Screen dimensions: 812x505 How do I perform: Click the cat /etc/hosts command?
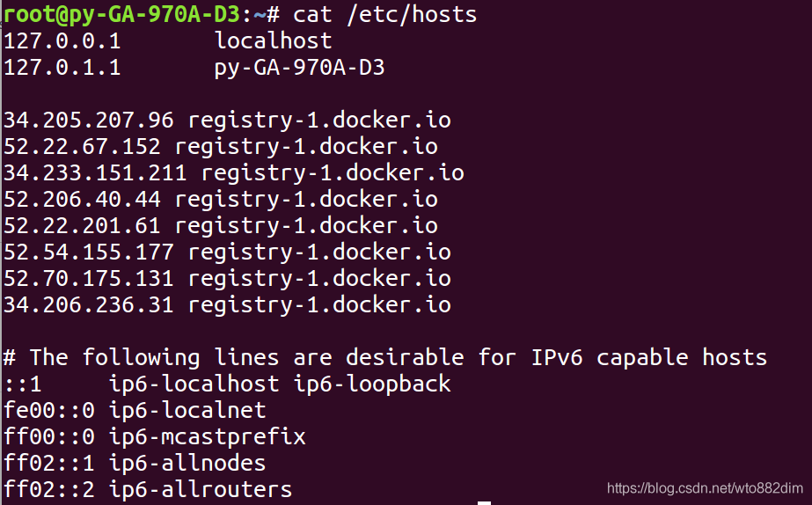[x=384, y=14]
